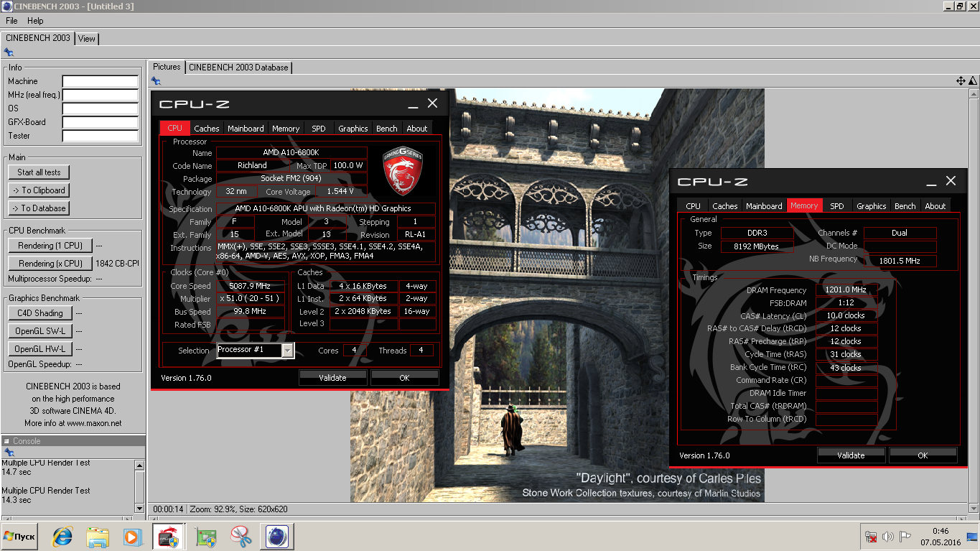Open Snipping Tool scissors icon in taskbar

click(x=241, y=537)
